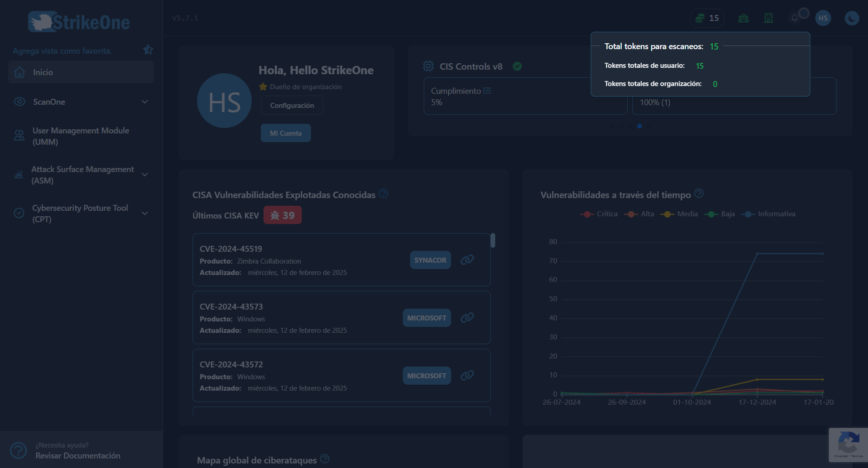Screen dimensions: 868x468
Task: Click the CVE-2024-45519 title
Action: 231,249
